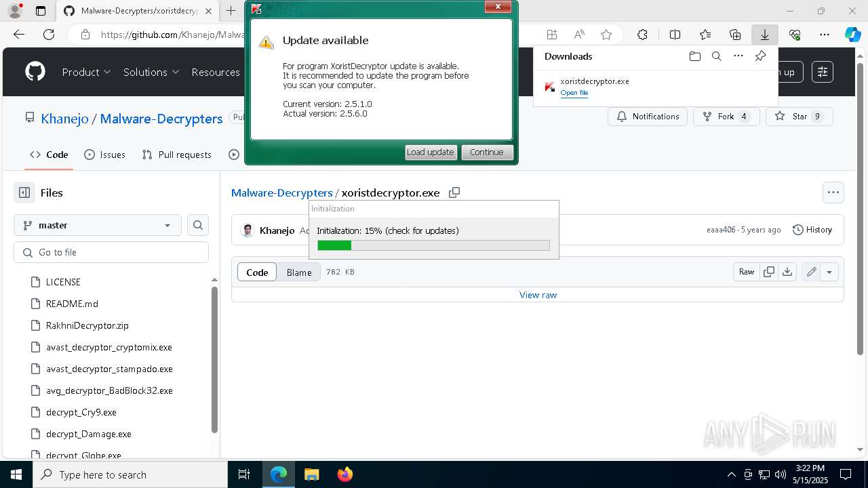Open the downloads folder icon
The width and height of the screenshot is (868, 488).
click(x=695, y=56)
